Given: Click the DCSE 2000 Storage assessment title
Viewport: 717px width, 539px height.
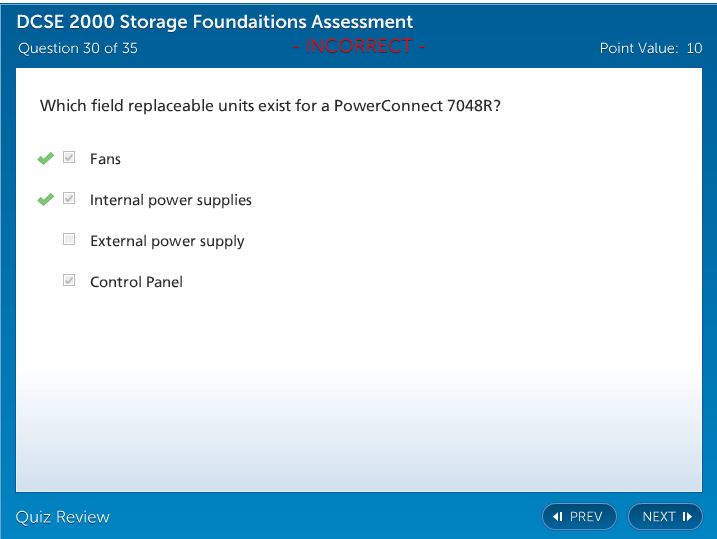Looking at the screenshot, I should [215, 22].
